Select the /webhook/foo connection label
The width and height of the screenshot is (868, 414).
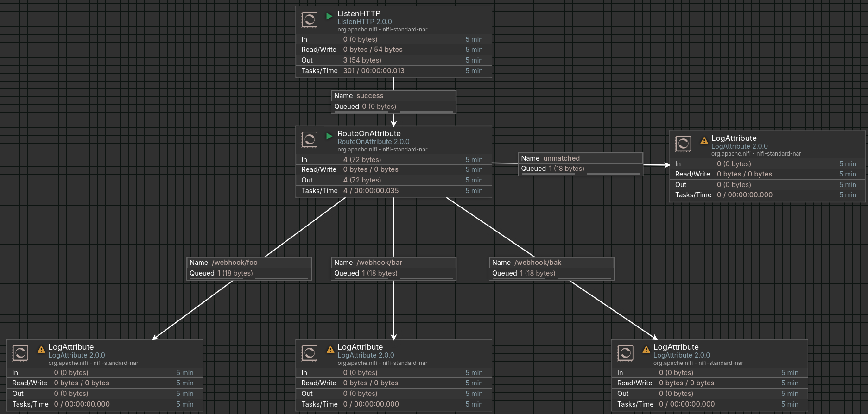[249, 263]
